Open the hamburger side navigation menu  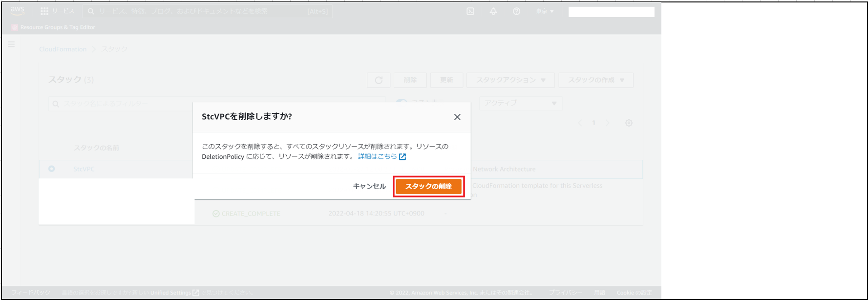11,44
